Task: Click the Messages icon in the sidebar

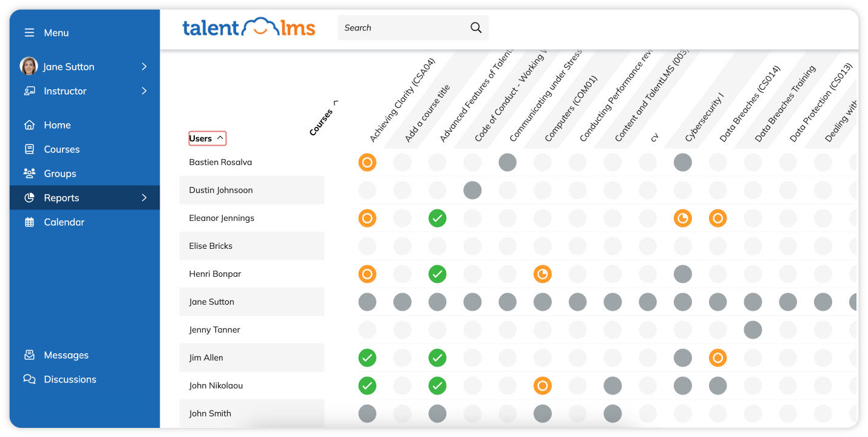Action: tap(29, 354)
